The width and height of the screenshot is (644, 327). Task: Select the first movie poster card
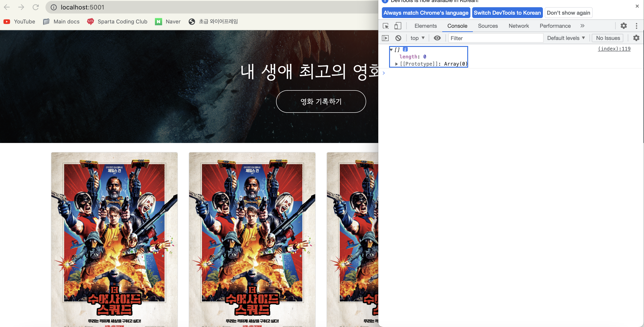click(x=114, y=239)
